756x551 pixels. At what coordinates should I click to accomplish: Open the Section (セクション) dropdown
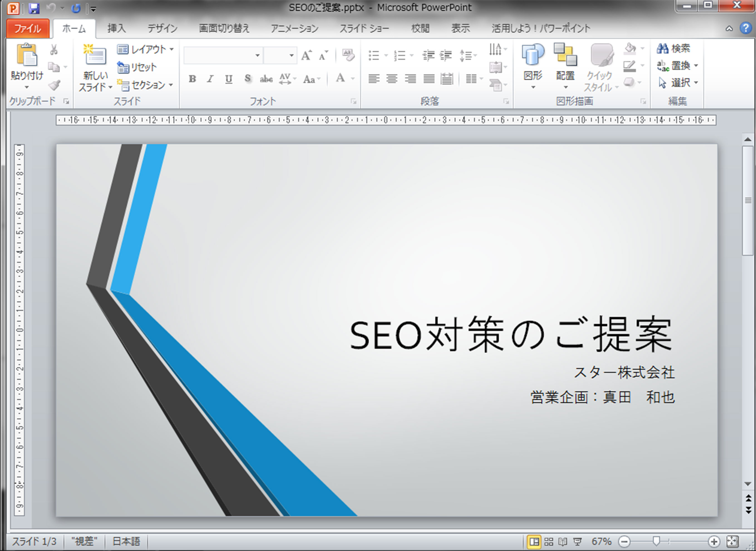145,85
